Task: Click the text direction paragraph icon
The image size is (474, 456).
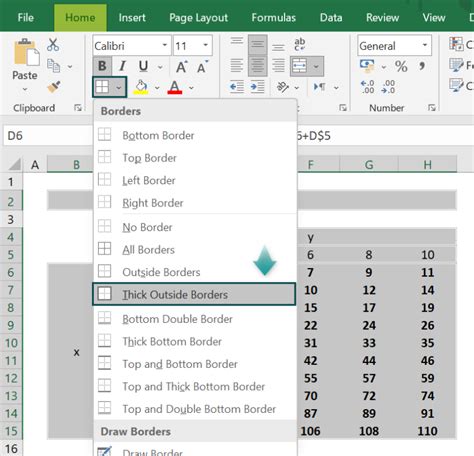Action: [x=320, y=87]
